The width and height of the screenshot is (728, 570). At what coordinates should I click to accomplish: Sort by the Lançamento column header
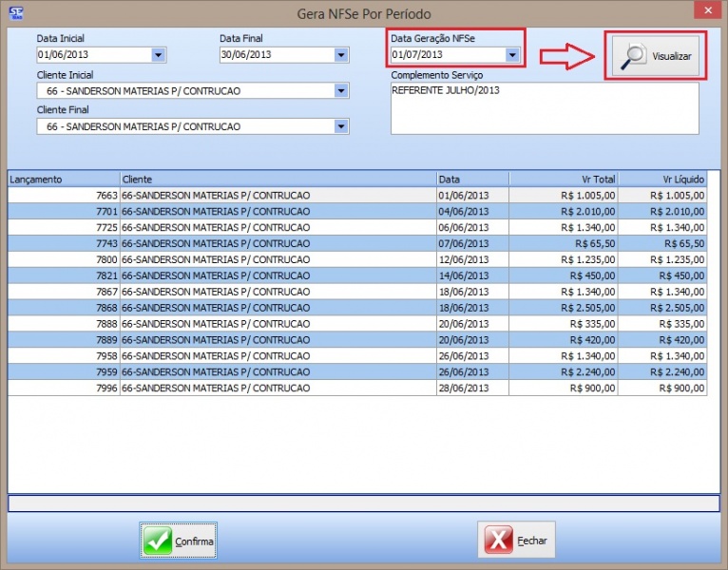pos(63,179)
